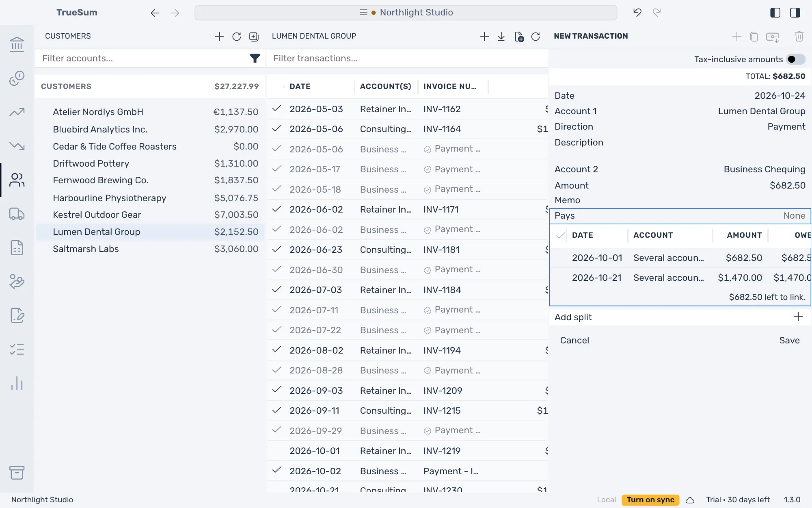812x508 pixels.
Task: Toggle Tax-inclusive amounts switch
Action: (x=795, y=59)
